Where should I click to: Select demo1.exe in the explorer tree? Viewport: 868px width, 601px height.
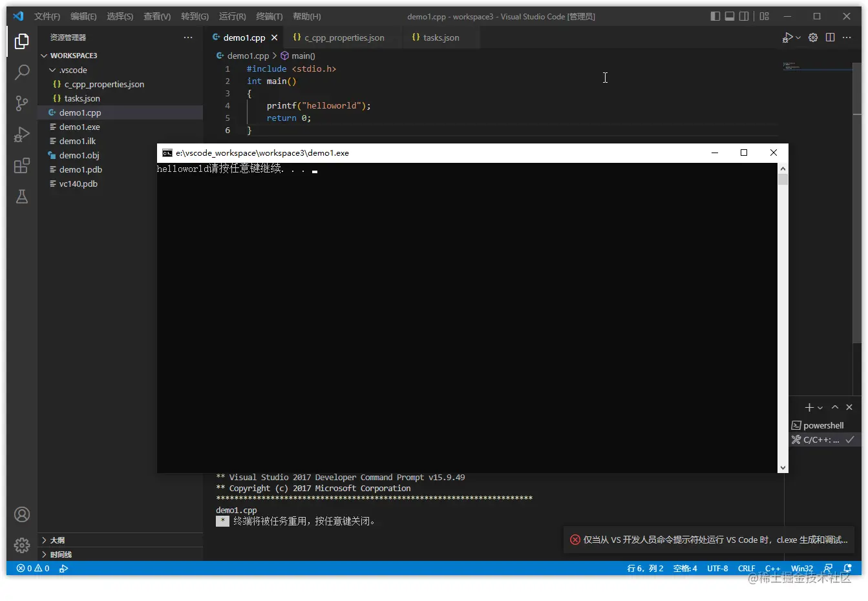(x=120, y=127)
